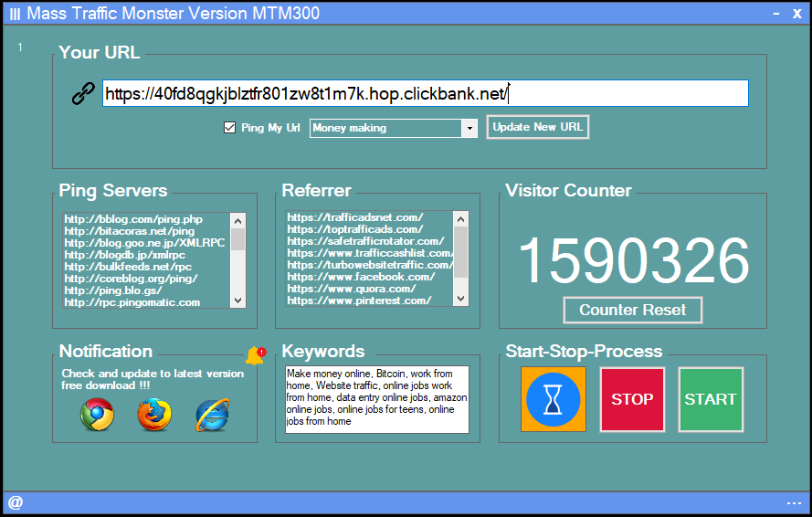
Task: Select https://www.facebook.com/ referrer
Action: tap(361, 277)
